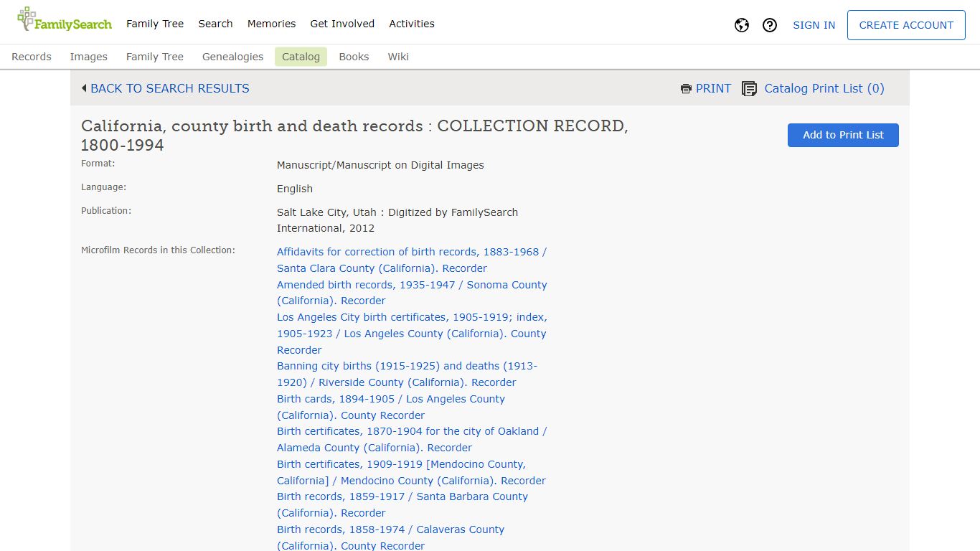Open Affidavits for correction of birth records link

pyautogui.click(x=412, y=260)
